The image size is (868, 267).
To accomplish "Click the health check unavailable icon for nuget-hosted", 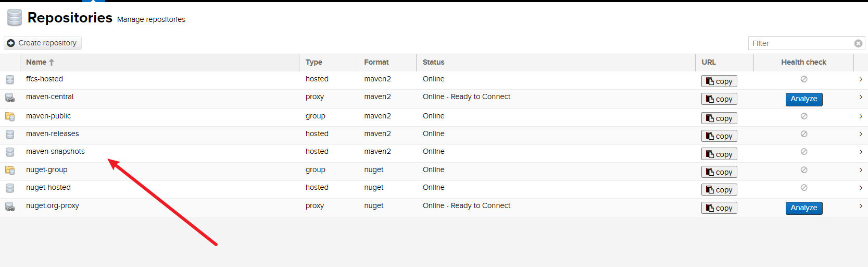I will click(x=803, y=188).
